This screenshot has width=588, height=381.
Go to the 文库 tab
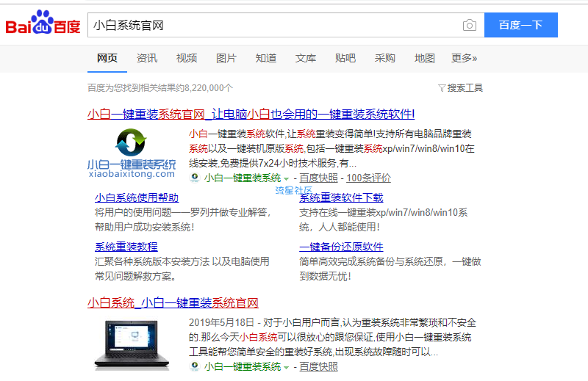pyautogui.click(x=306, y=58)
